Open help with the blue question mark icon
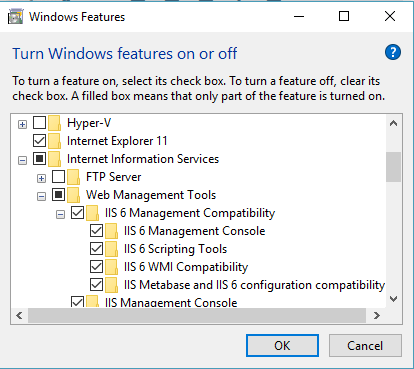The image size is (414, 369). [x=393, y=52]
